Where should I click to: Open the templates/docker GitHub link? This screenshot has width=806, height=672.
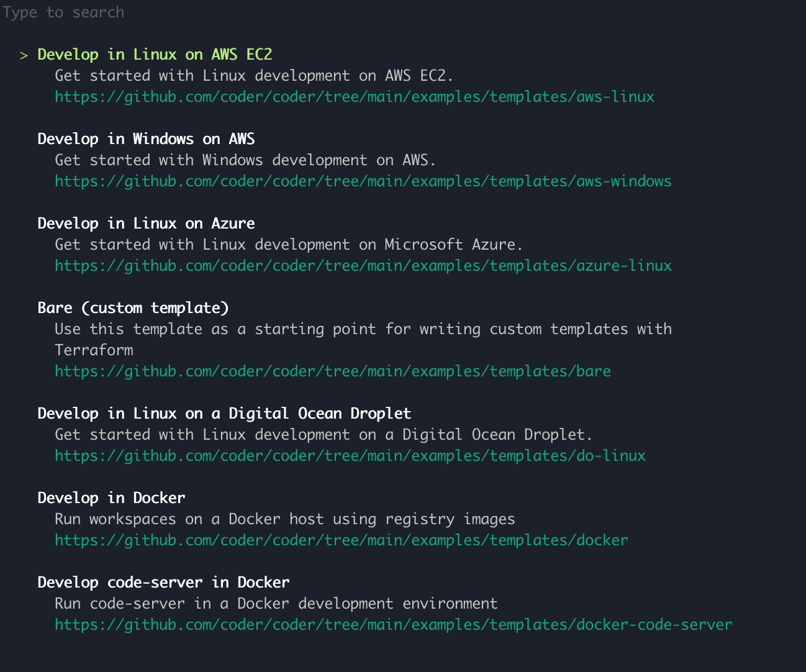[x=342, y=540]
